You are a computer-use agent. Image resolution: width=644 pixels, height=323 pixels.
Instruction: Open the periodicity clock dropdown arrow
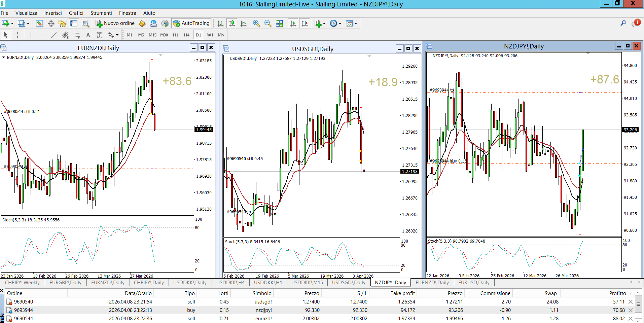(340, 24)
